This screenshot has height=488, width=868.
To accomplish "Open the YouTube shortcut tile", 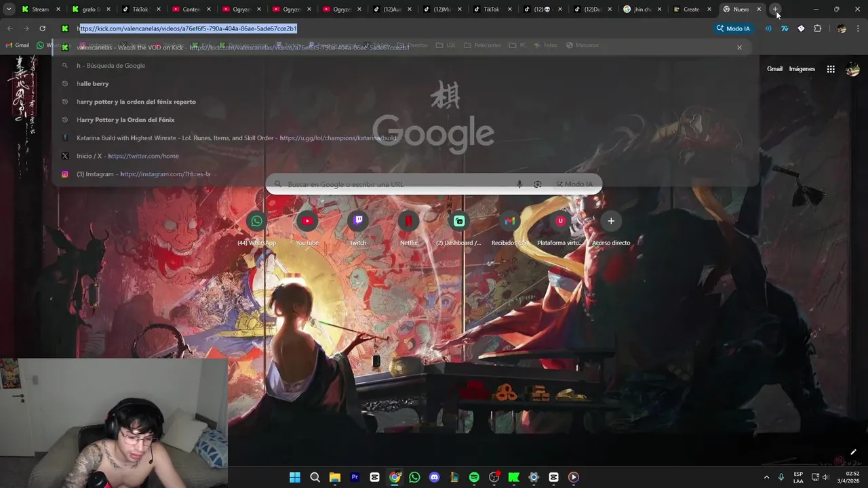I will click(307, 228).
